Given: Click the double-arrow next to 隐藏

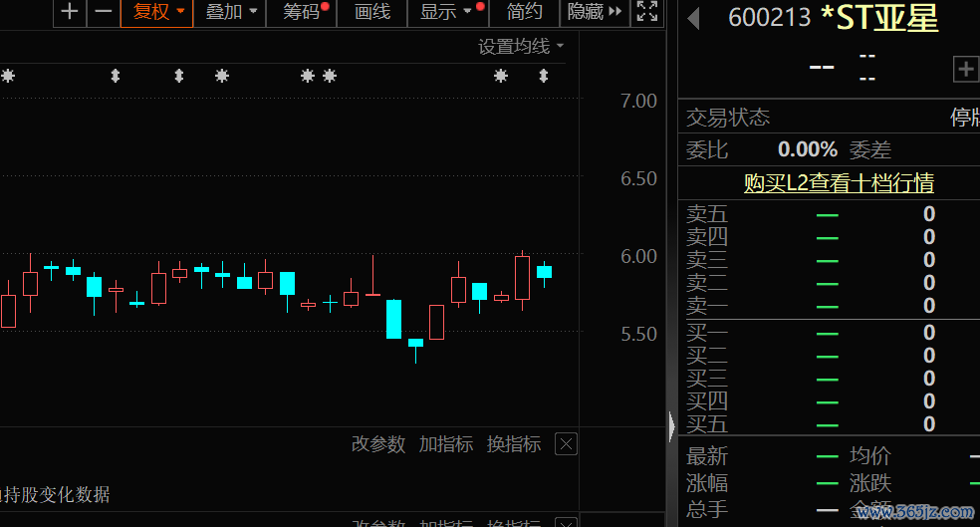Looking at the screenshot, I should 614,12.
